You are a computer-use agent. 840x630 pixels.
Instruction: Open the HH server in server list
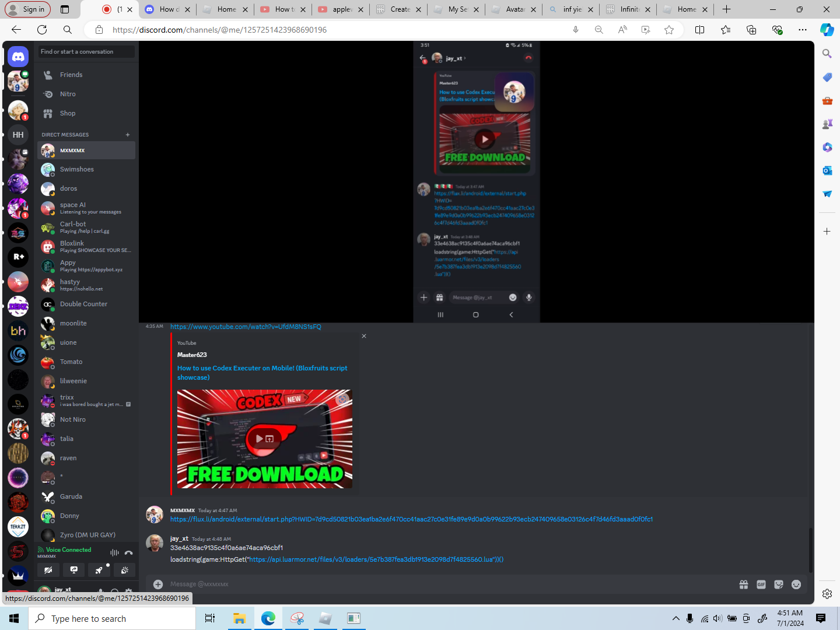tap(18, 135)
